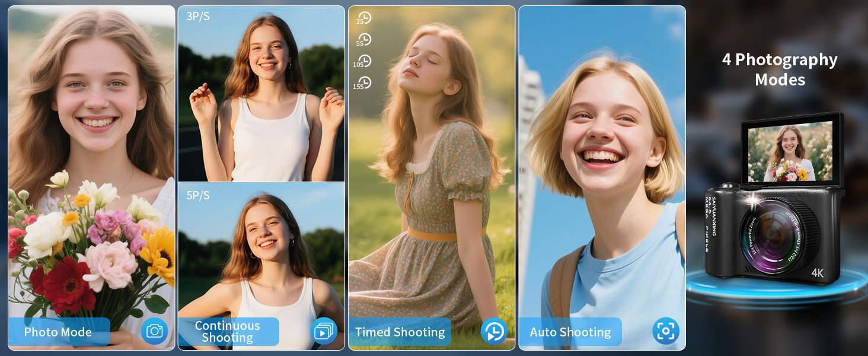The image size is (868, 356).
Task: Click the camera's purple lens
Action: tap(773, 236)
